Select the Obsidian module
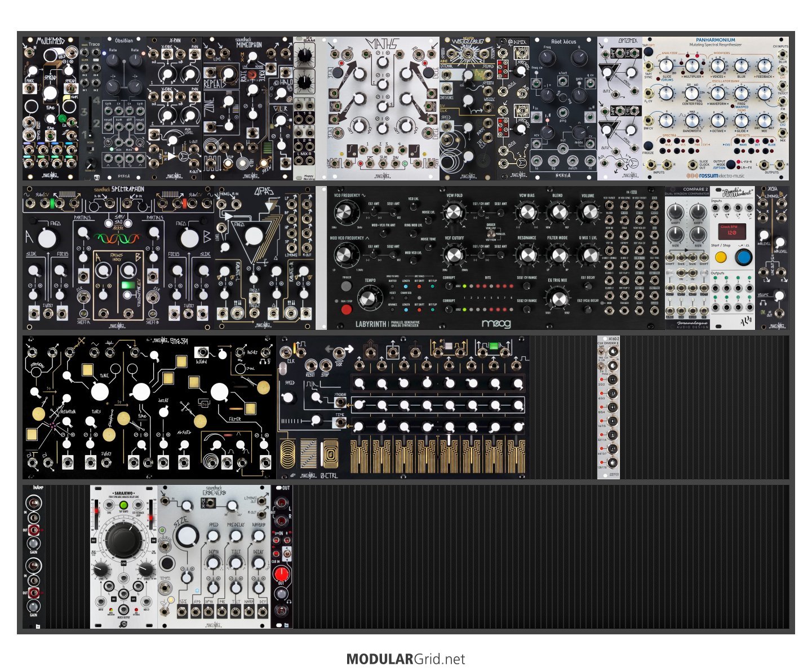Screen dimensions: 812x671 [124, 109]
